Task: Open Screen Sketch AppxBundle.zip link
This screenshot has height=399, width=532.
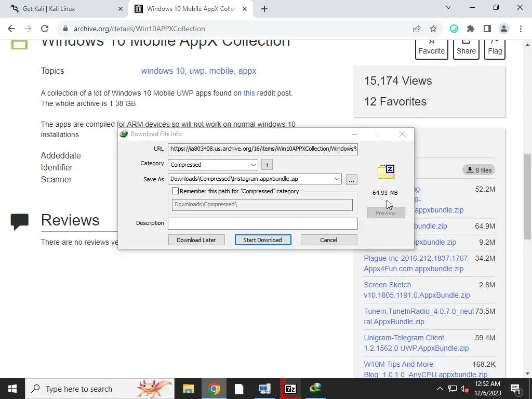Action: [x=417, y=290]
